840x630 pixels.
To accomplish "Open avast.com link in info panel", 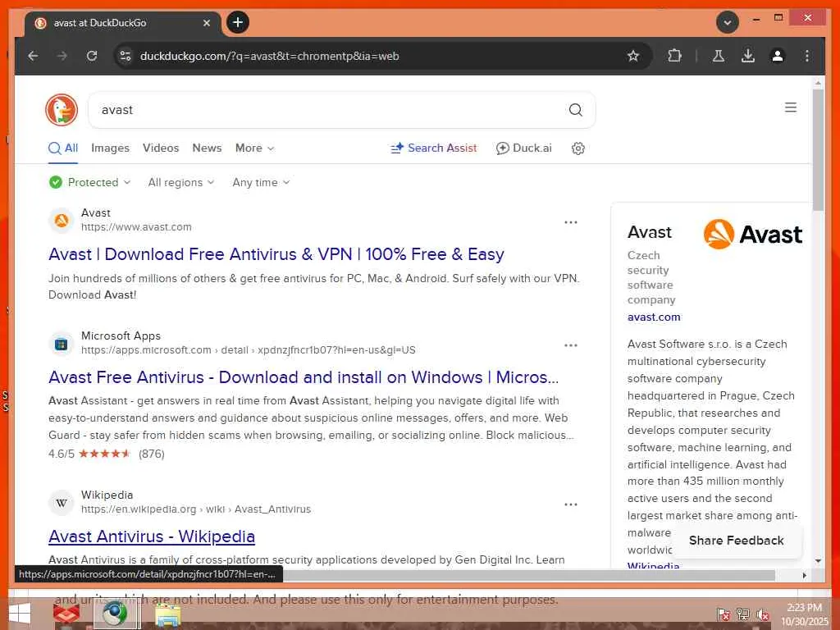I will click(x=654, y=317).
